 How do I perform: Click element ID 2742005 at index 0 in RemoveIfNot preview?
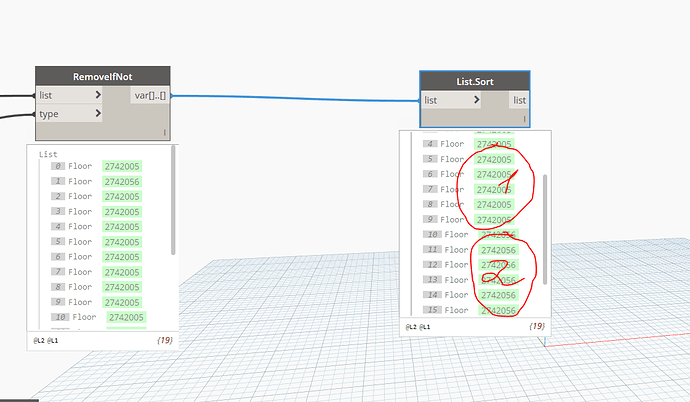point(122,166)
